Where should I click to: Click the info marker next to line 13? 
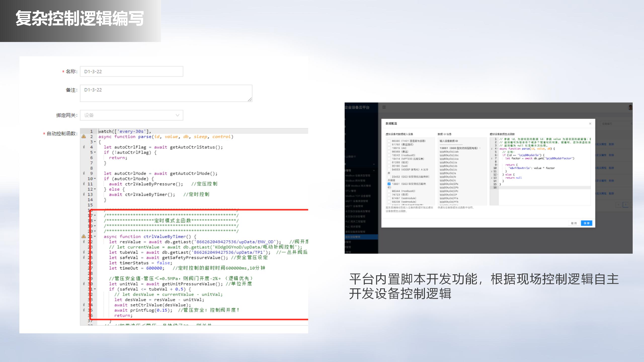(x=84, y=194)
